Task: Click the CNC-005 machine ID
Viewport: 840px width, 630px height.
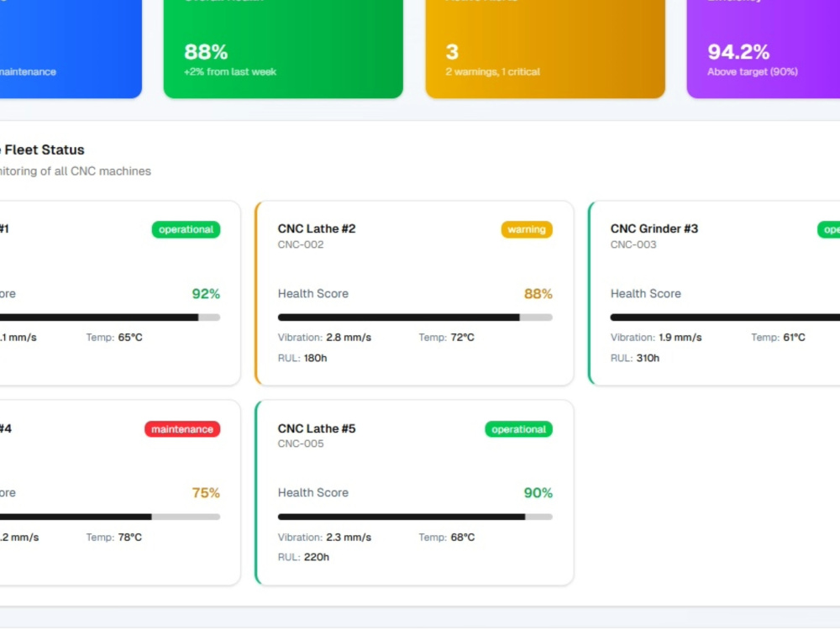Action: tap(301, 444)
